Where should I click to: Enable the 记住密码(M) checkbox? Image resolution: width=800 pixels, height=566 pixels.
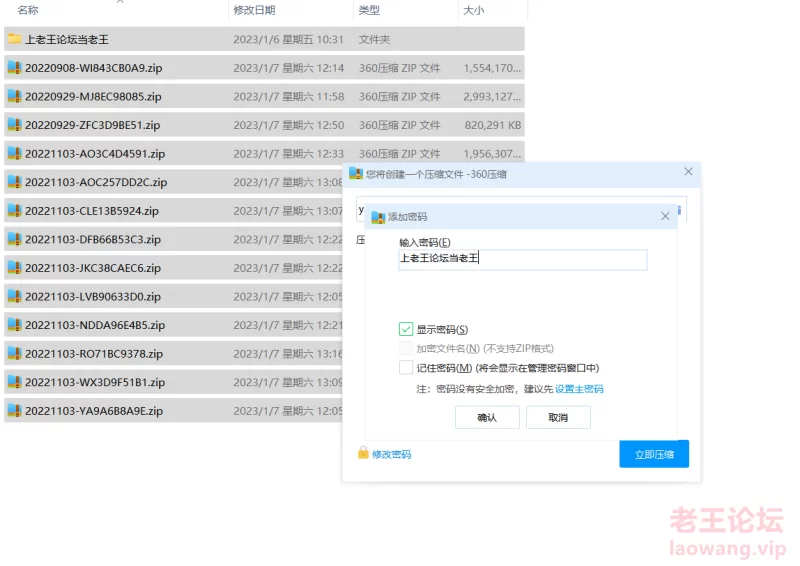pos(406,367)
